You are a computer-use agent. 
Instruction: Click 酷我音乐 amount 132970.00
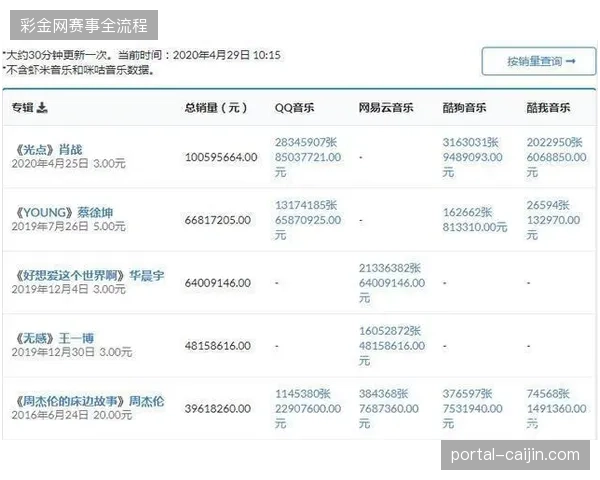[x=553, y=220]
